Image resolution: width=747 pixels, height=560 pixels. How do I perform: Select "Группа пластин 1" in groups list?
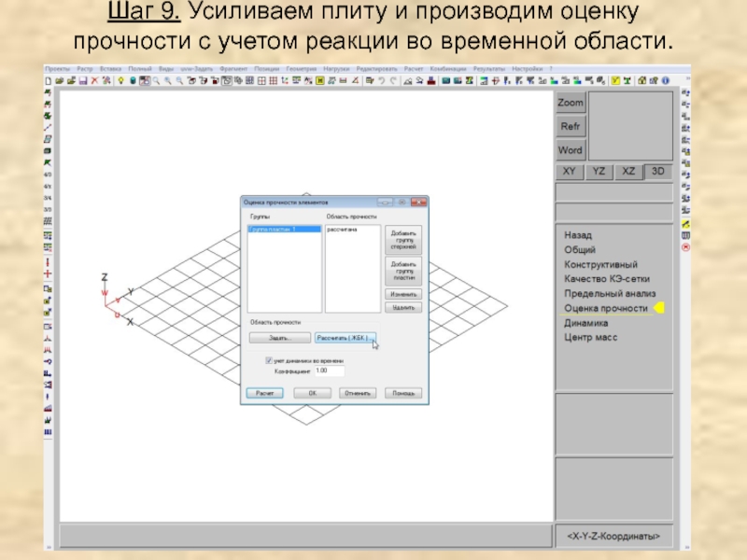point(272,229)
